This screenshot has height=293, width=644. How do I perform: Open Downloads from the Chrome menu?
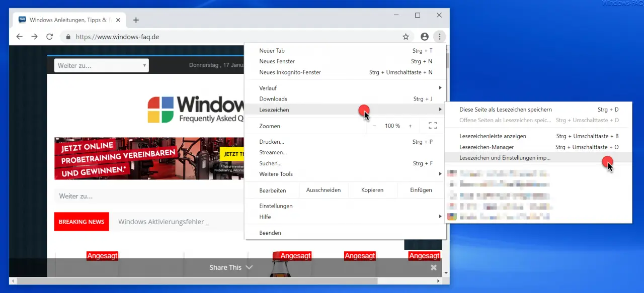(x=345, y=99)
